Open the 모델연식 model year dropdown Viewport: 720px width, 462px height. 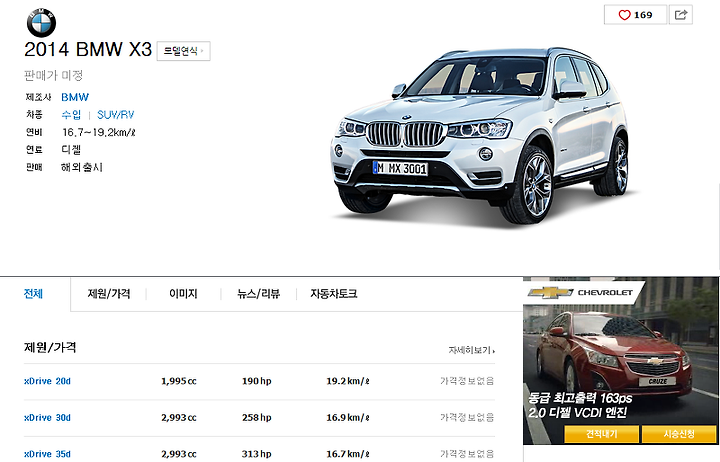coord(183,51)
